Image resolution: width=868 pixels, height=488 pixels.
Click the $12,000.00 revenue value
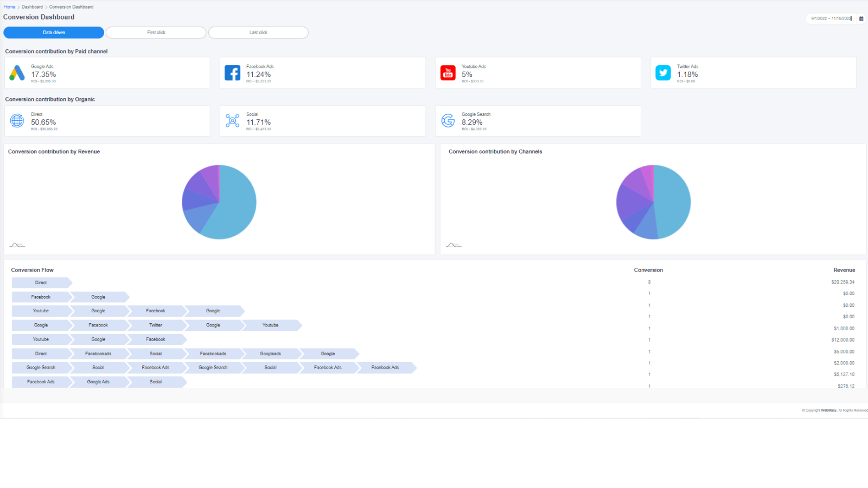pos(843,340)
